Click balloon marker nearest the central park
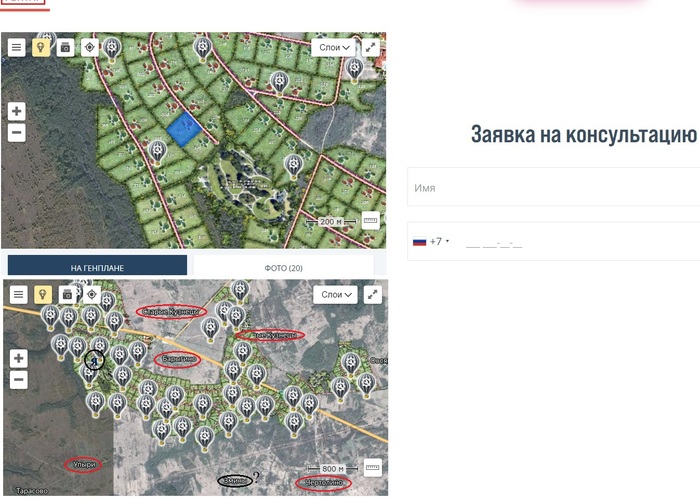Viewport: 700px width, 500px height. click(293, 167)
